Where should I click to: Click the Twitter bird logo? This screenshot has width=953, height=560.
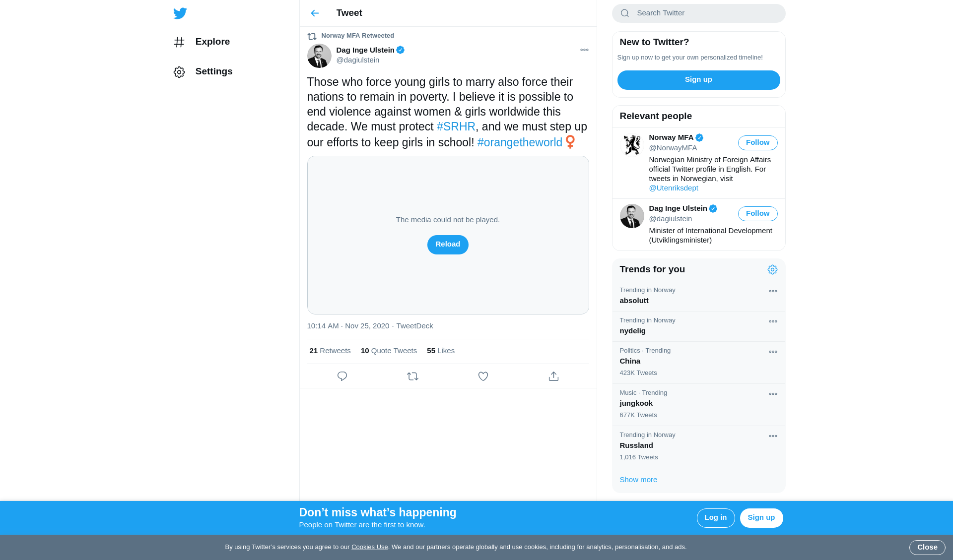pos(180,13)
